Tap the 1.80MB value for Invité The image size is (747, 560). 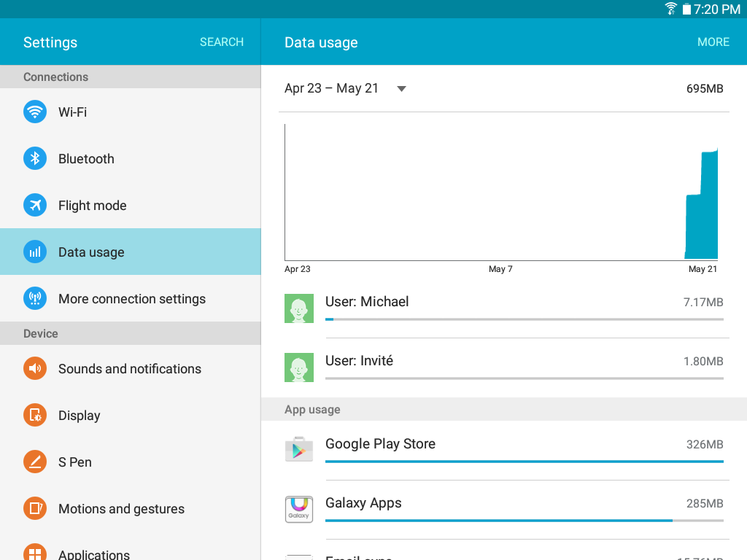coord(703,362)
